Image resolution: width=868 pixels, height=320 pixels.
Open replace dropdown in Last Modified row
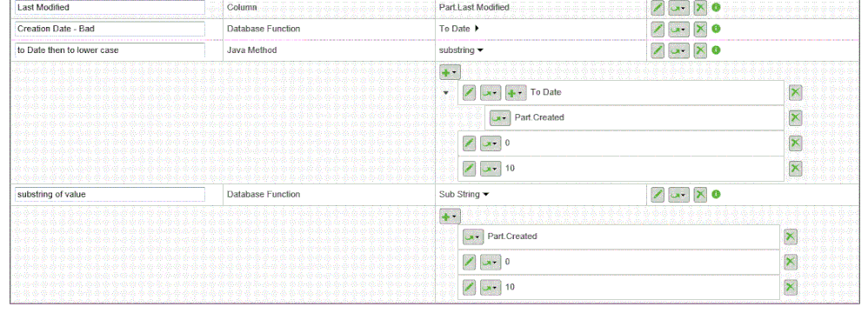pyautogui.click(x=678, y=8)
